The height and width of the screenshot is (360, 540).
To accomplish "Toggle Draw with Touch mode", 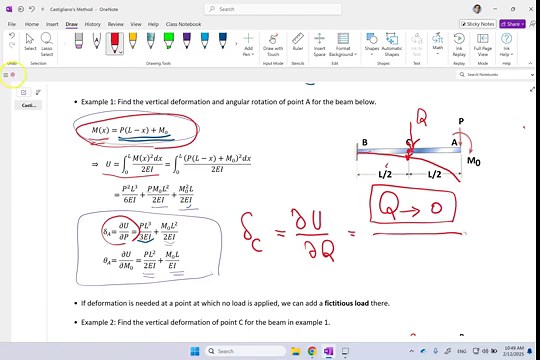I will (273, 45).
